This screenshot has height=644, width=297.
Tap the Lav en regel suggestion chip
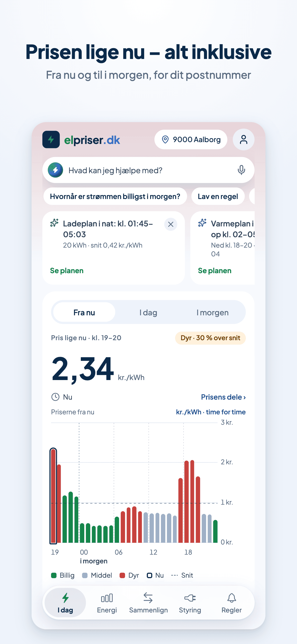click(x=218, y=196)
